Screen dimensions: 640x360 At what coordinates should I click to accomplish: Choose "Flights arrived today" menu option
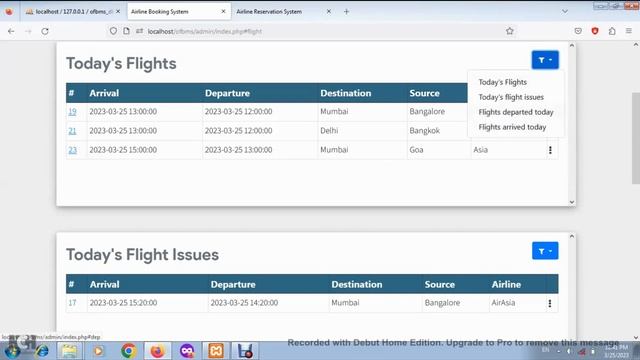click(x=512, y=127)
